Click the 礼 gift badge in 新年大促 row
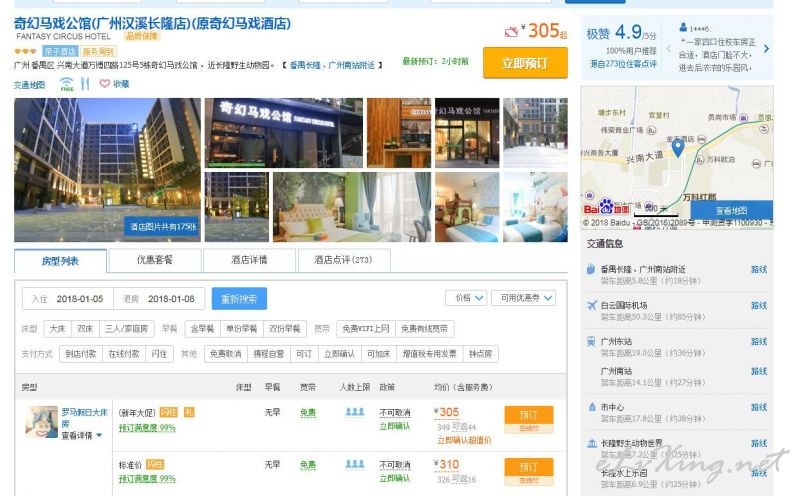 [x=189, y=412]
